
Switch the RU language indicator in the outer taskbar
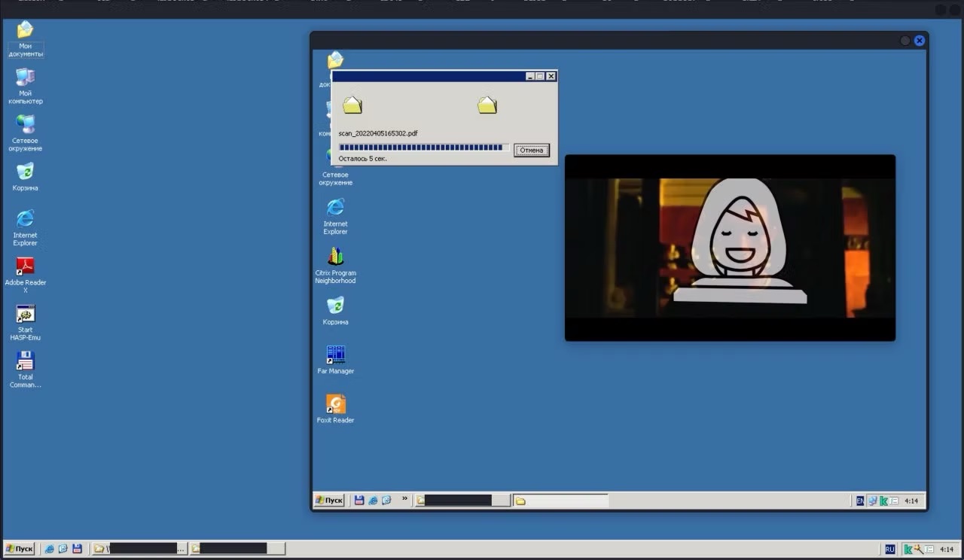[x=890, y=549]
